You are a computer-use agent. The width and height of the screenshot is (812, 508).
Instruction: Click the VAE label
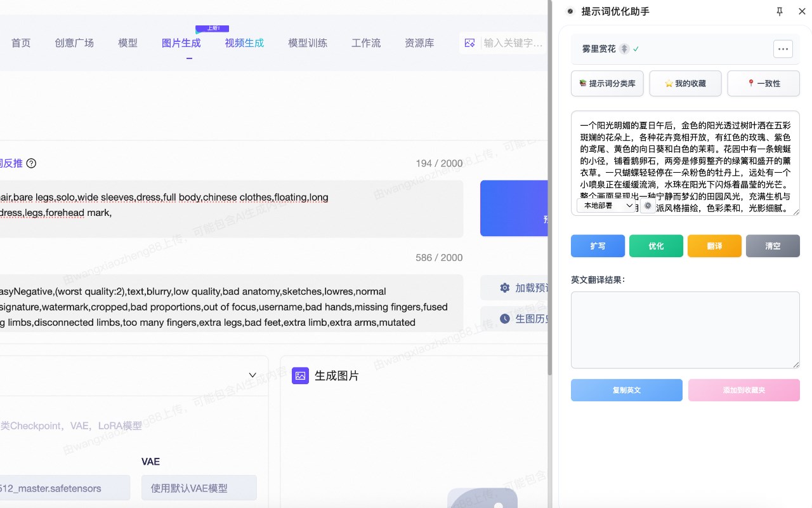tap(150, 462)
